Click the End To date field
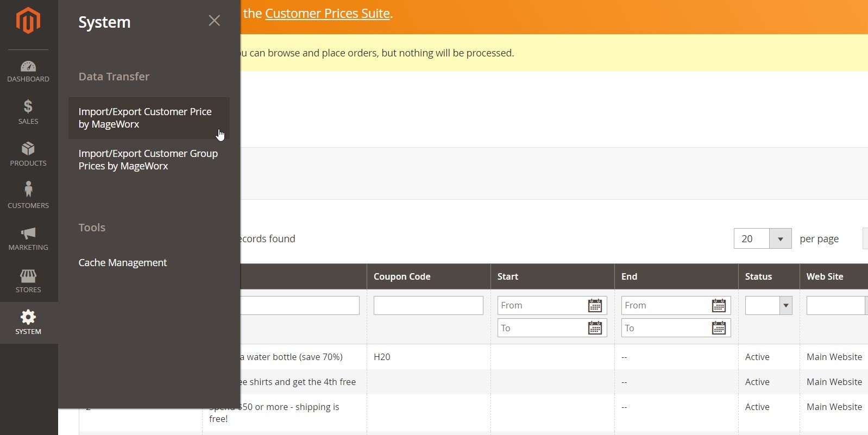This screenshot has height=435, width=868. click(x=676, y=328)
